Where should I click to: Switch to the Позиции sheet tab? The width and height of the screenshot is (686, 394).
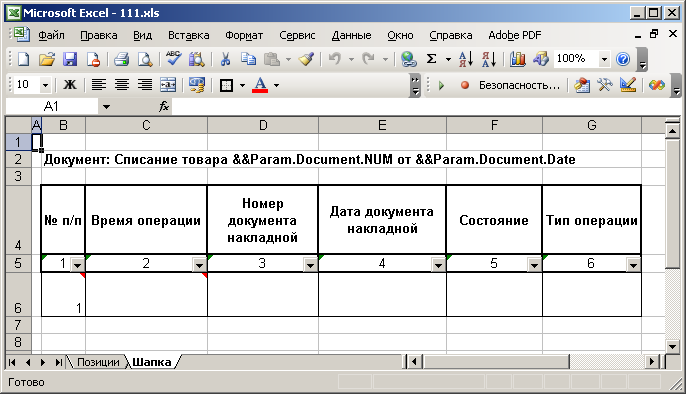click(98, 362)
